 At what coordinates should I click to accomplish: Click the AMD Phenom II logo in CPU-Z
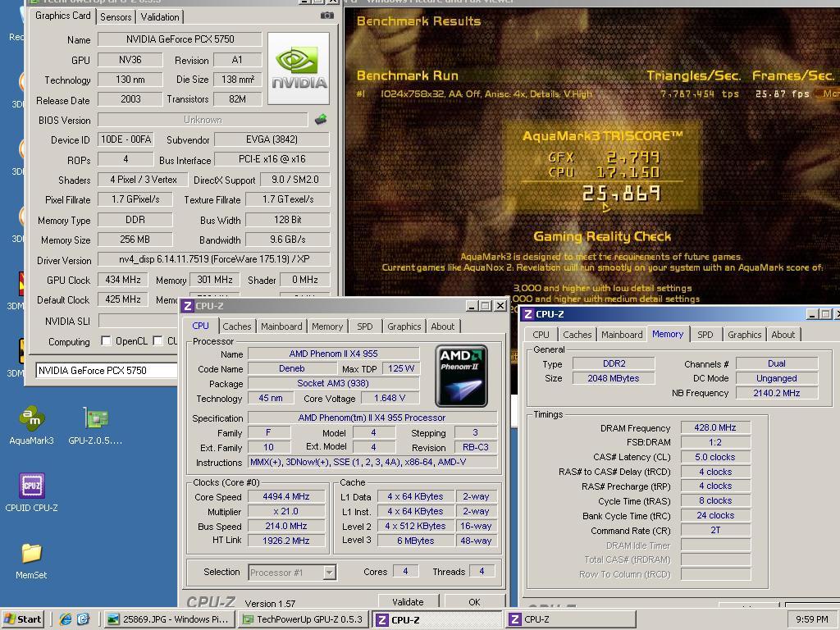click(461, 376)
